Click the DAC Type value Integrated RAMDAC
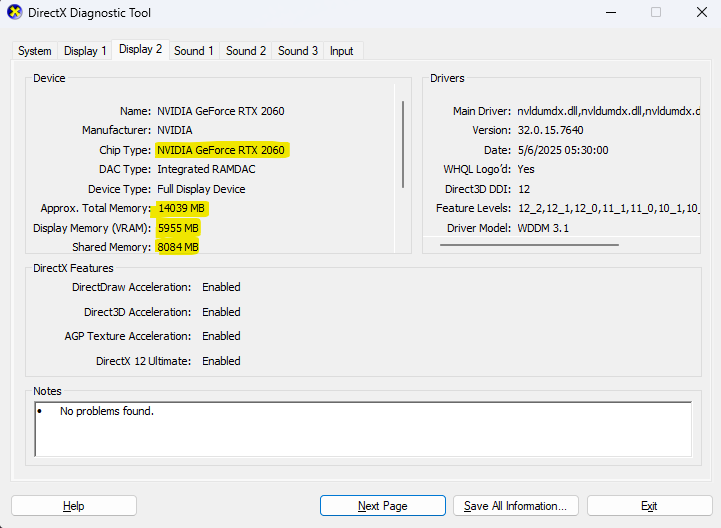 pos(206,169)
